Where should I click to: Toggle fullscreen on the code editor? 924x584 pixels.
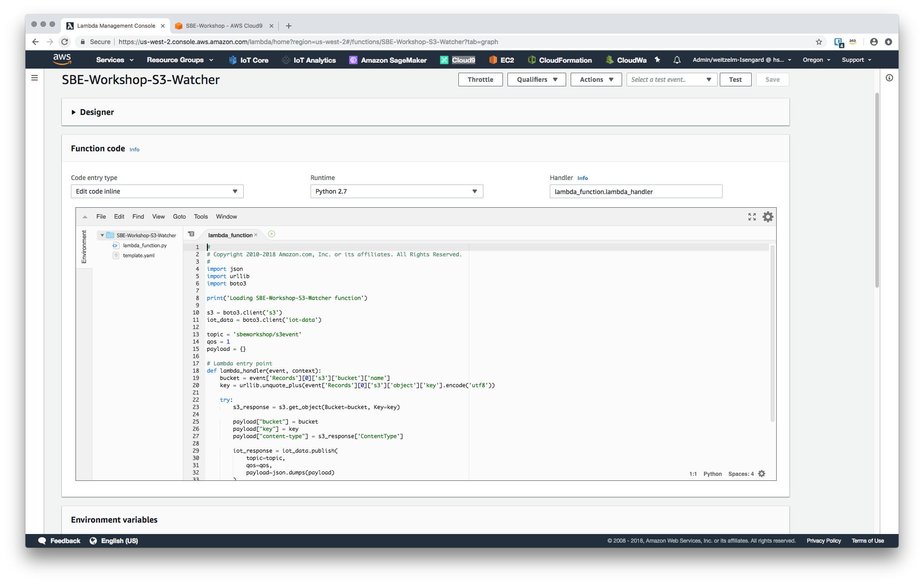pos(752,217)
